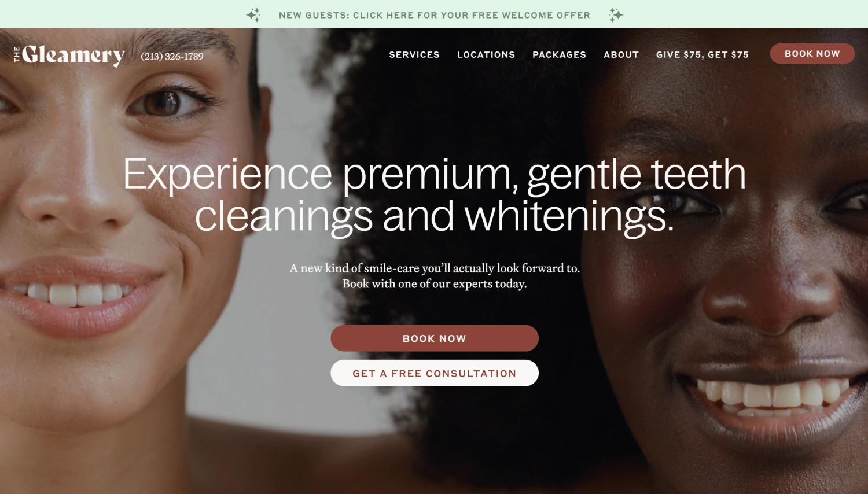Click the sparkle icon left of banner text
This screenshot has height=494, width=868.
point(253,15)
